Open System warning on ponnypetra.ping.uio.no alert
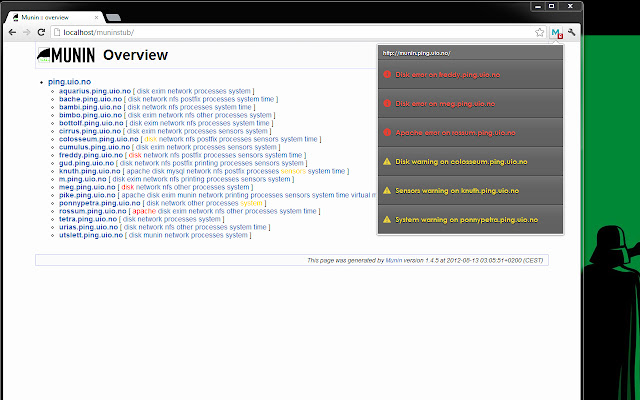Screen dimensions: 640x400 470,219
